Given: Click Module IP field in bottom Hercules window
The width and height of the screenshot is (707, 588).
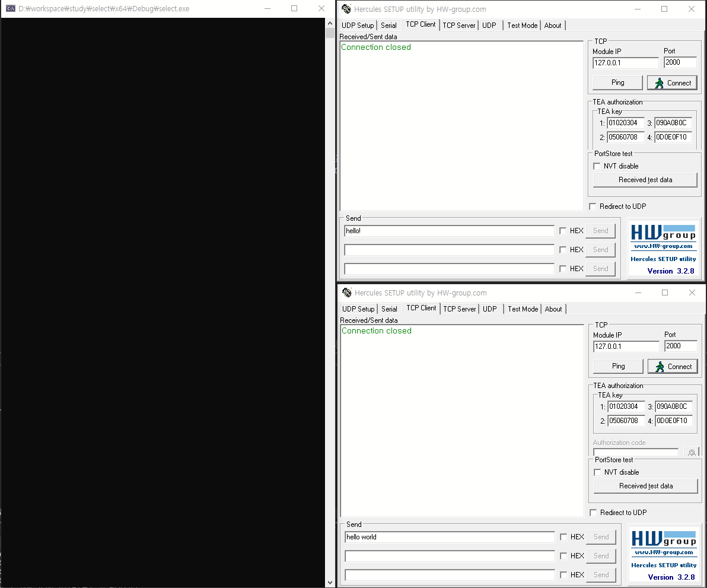Looking at the screenshot, I should point(626,347).
